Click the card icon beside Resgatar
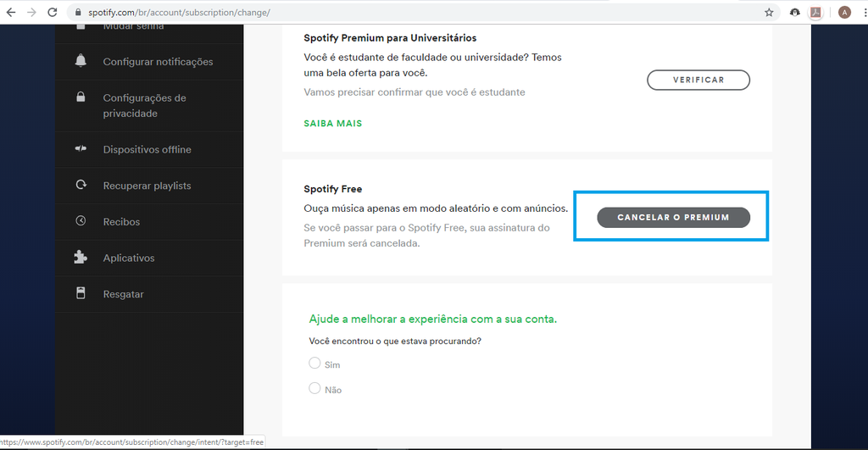 (x=81, y=293)
